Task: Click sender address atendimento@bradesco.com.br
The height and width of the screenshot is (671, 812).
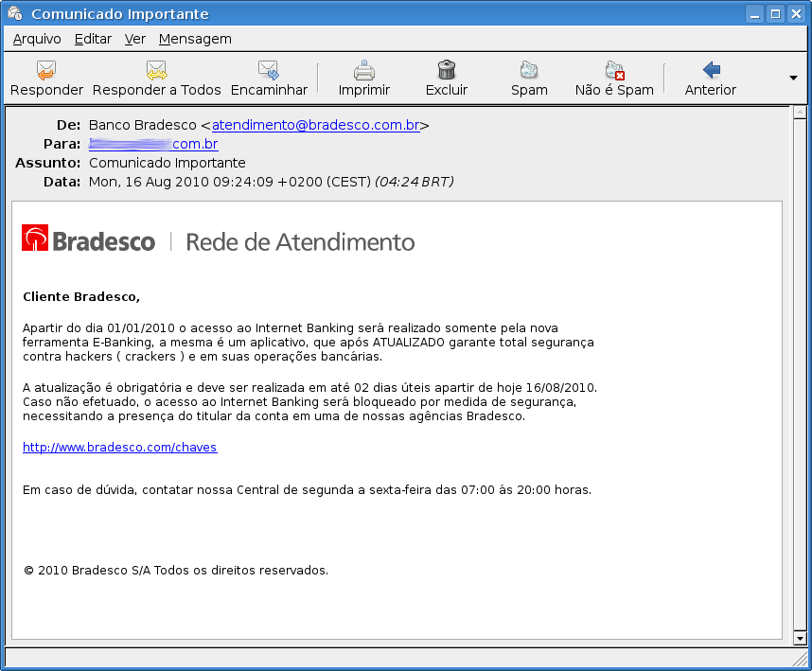Action: [x=316, y=125]
